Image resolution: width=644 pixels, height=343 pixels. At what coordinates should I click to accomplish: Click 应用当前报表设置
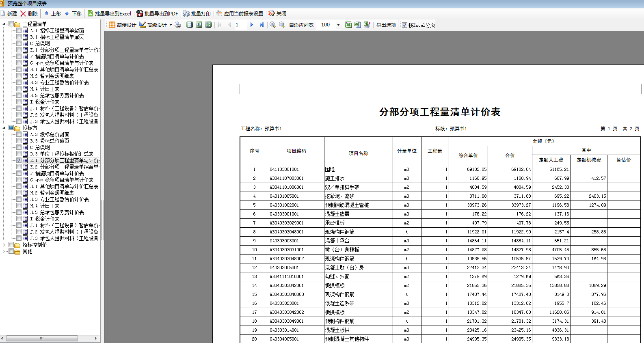(240, 13)
